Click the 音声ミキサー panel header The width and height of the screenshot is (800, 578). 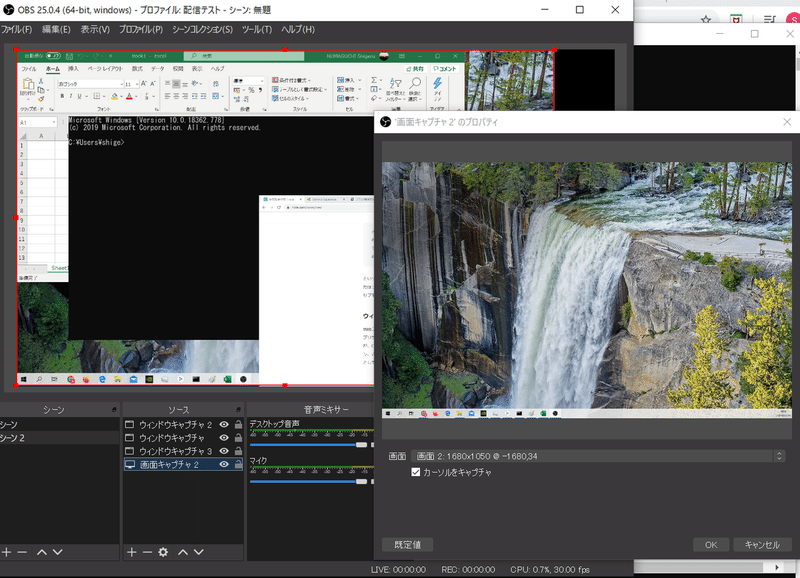(326, 410)
